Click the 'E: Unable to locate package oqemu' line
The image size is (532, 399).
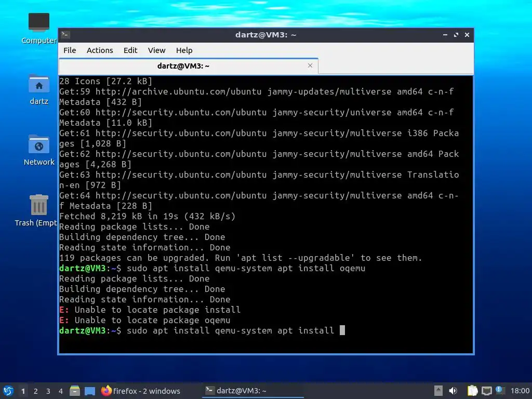(x=145, y=320)
